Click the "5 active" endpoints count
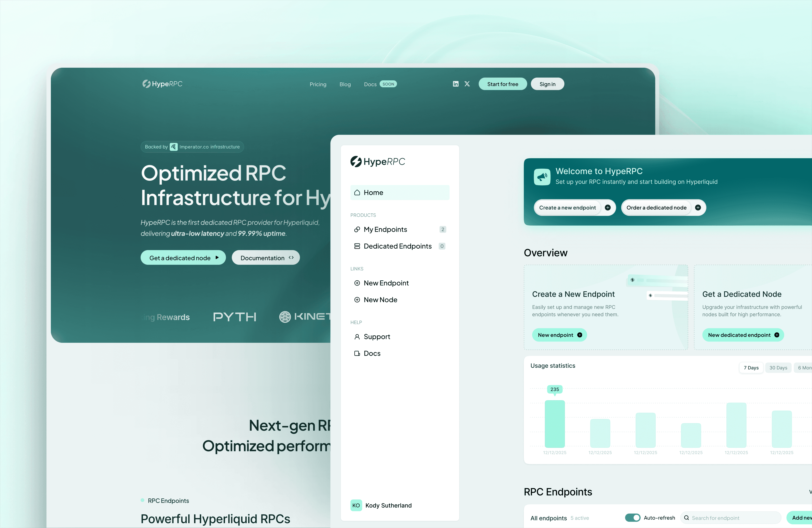 point(580,518)
